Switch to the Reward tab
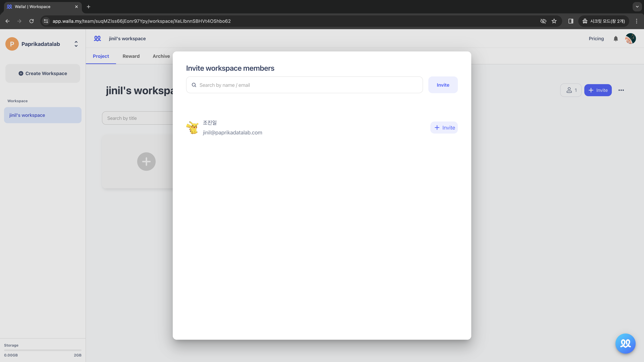644x362 pixels. pyautogui.click(x=131, y=56)
